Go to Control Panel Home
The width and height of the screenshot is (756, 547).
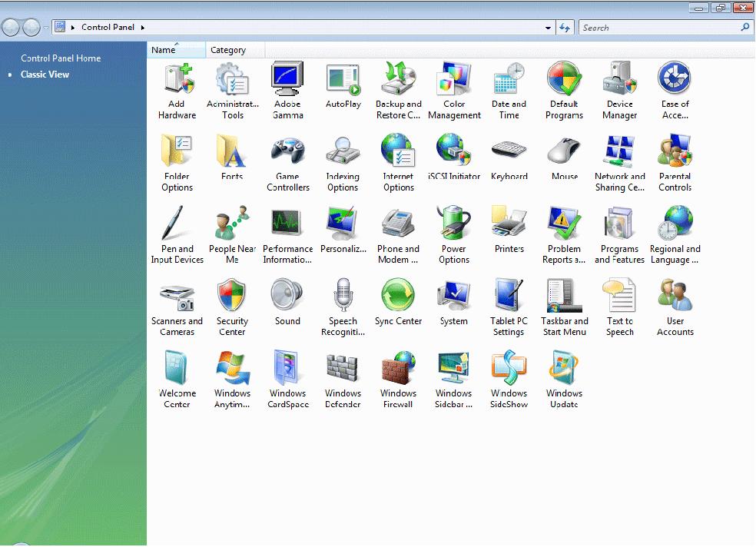61,58
